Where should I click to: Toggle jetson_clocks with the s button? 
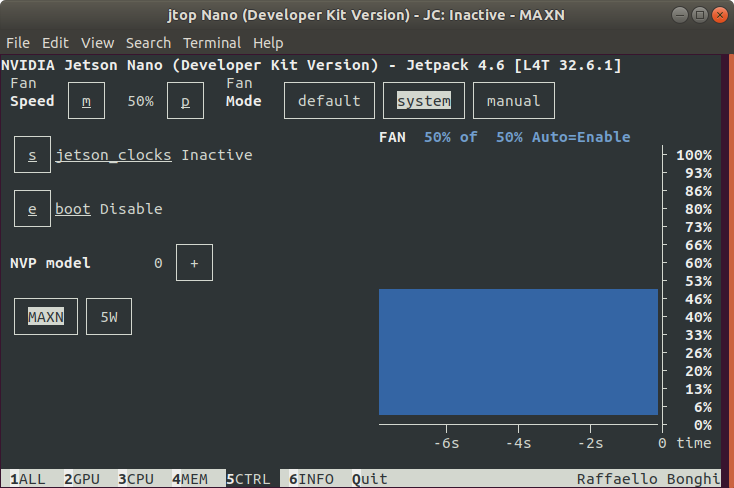[x=32, y=155]
